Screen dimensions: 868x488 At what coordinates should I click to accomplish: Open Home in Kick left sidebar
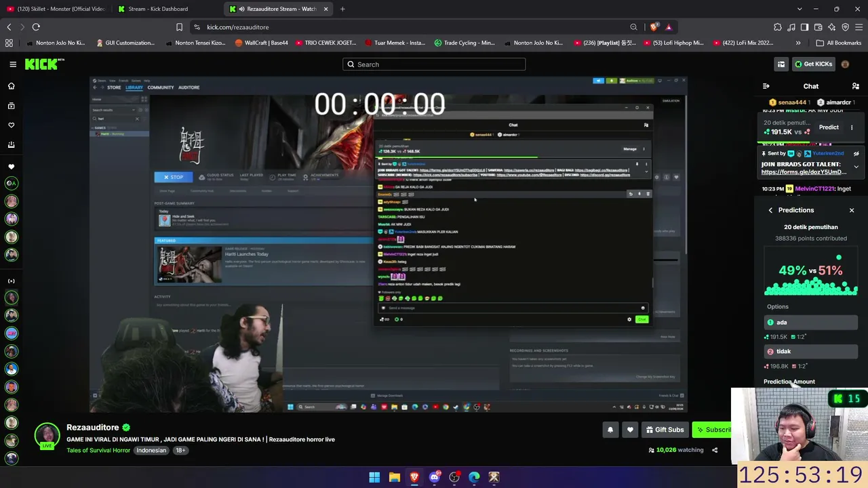point(11,86)
